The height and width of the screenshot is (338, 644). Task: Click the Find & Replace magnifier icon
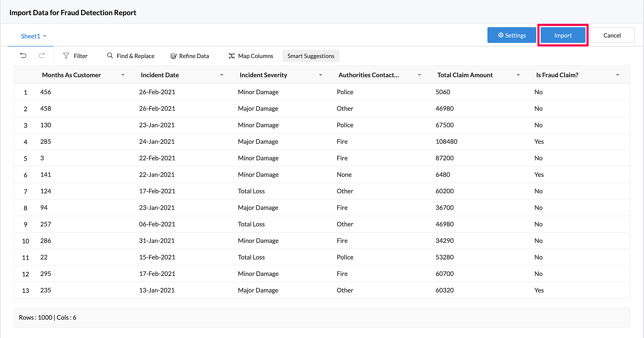point(110,56)
